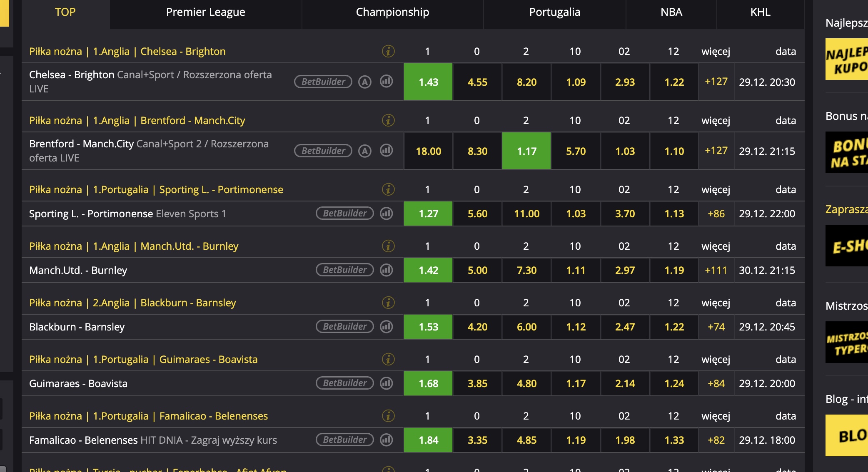Viewport: 868px width, 472px height.
Task: Expand +86 more bets for Sporting match
Action: 716,214
